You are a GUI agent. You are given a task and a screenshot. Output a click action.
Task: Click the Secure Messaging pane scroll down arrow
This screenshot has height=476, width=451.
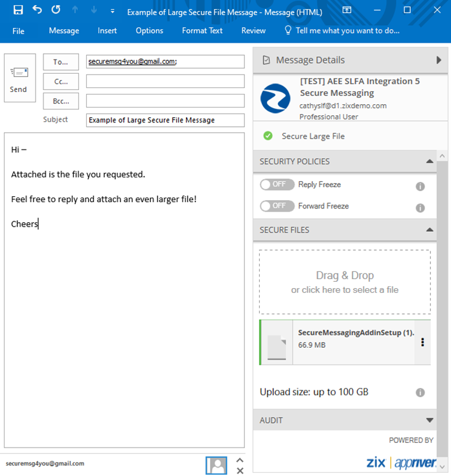[x=442, y=466]
